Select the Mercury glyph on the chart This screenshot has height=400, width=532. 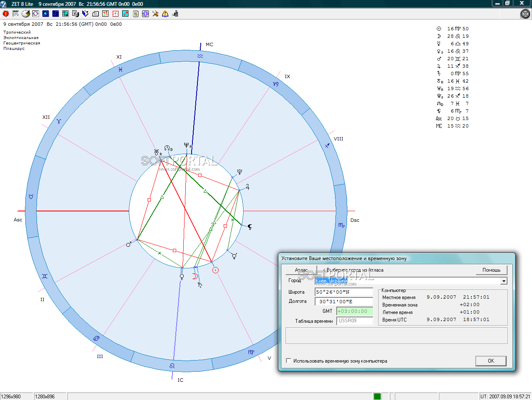pos(234,256)
